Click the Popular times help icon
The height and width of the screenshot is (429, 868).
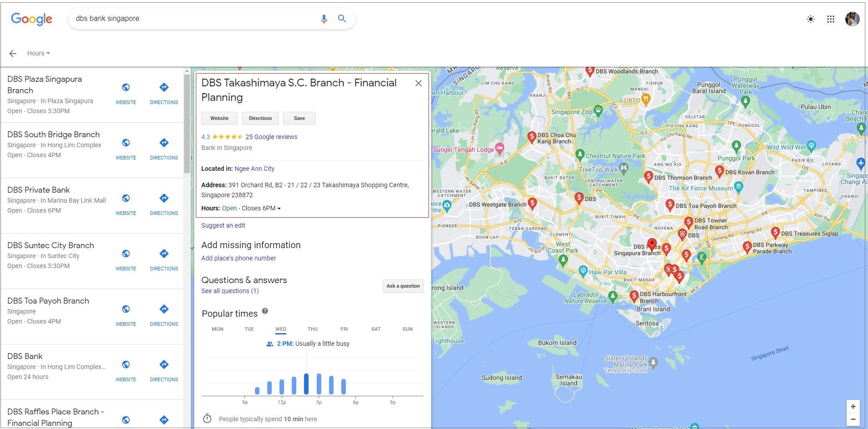tap(265, 311)
